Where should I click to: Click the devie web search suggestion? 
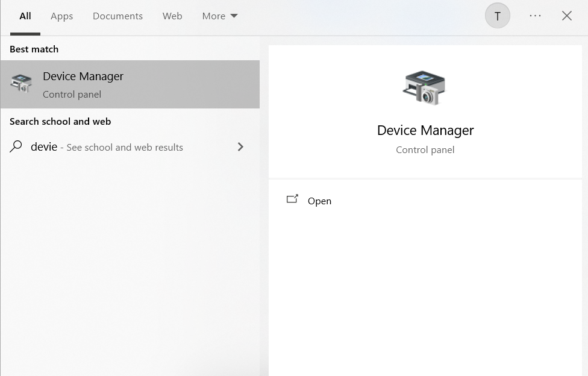[x=130, y=147]
